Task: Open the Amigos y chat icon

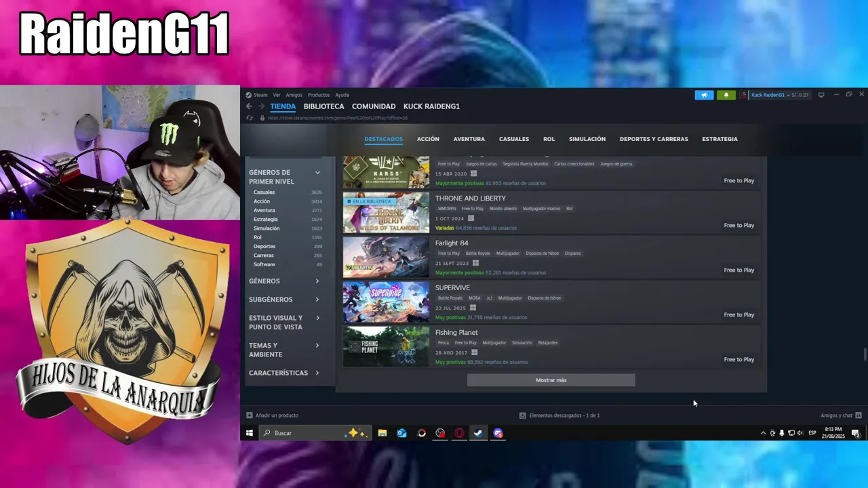Action: [x=859, y=415]
